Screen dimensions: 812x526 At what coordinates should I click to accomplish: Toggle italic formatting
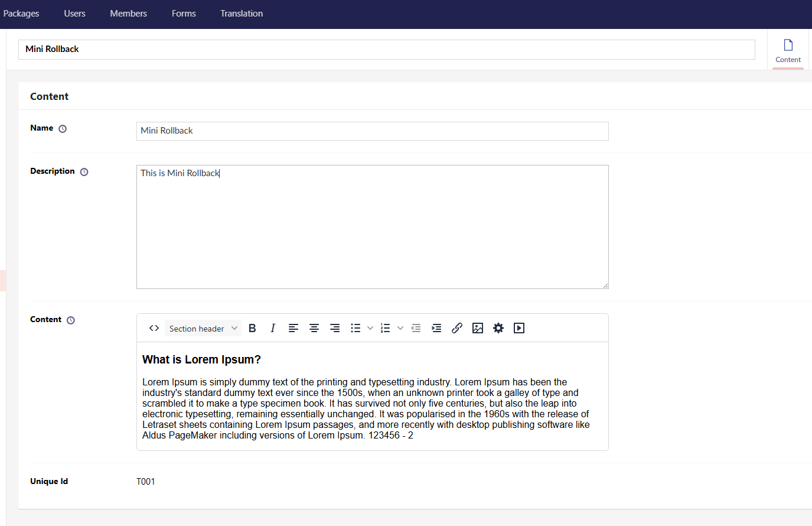pyautogui.click(x=273, y=328)
